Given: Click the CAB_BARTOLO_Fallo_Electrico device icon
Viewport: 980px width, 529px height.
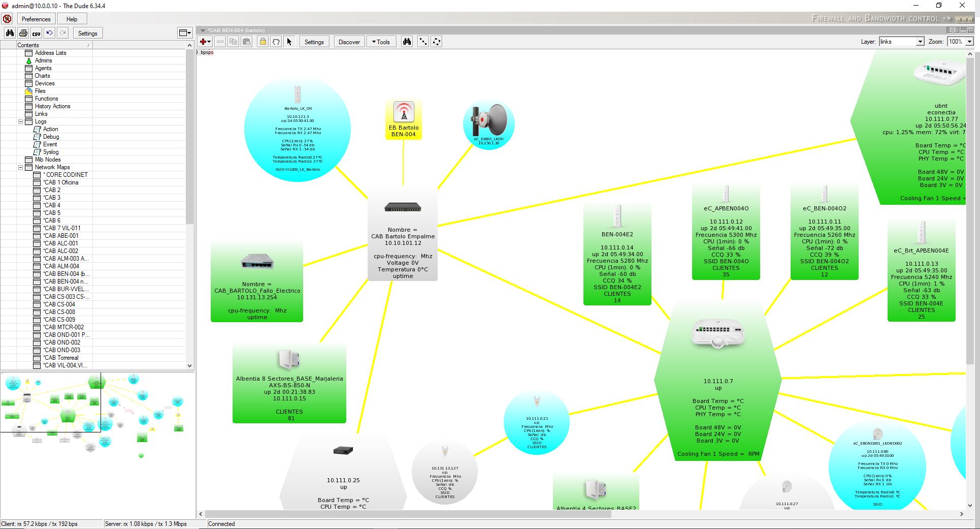Looking at the screenshot, I should pos(257,261).
